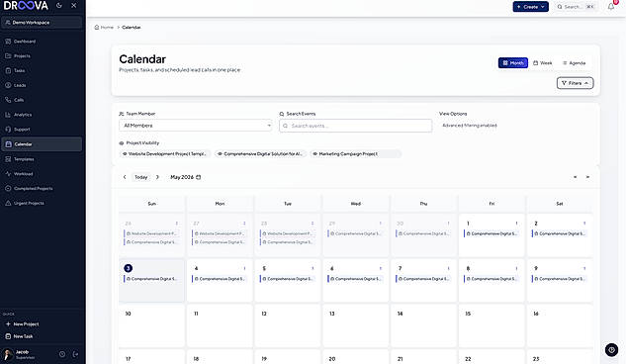Click the event count on day 8
626x364 pixels.
[516, 269]
